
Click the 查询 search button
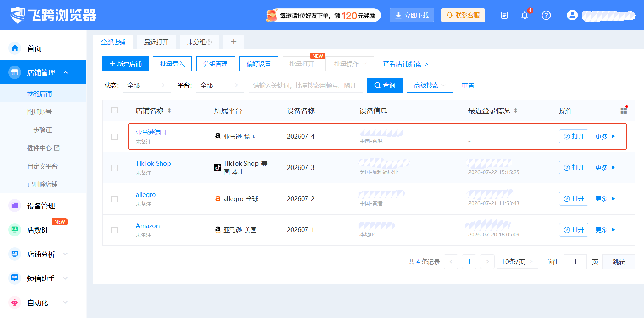pyautogui.click(x=385, y=85)
